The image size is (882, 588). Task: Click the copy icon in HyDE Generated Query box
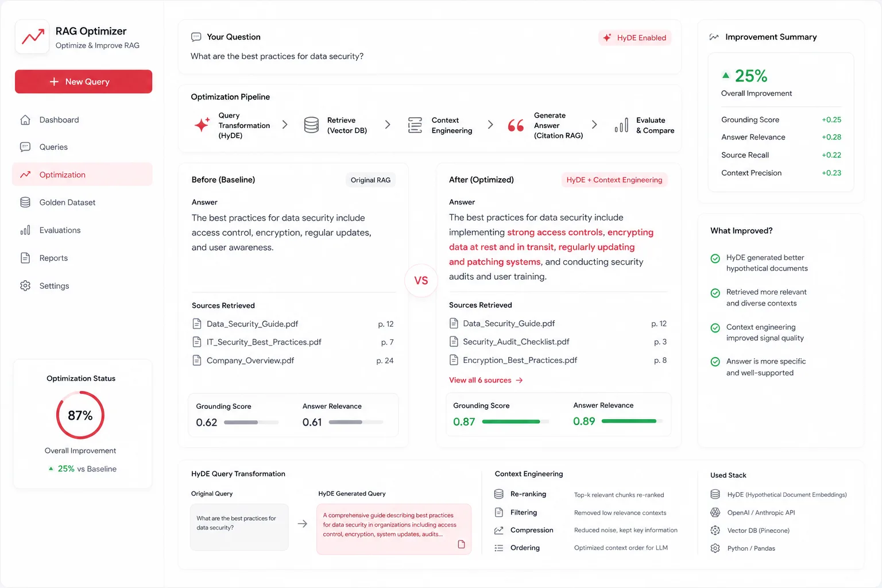(461, 544)
